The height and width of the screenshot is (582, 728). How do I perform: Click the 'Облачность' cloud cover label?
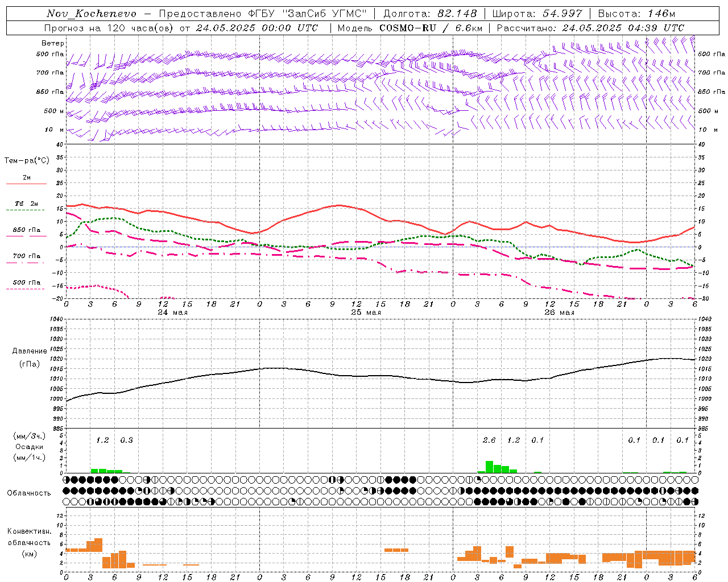pyautogui.click(x=29, y=493)
